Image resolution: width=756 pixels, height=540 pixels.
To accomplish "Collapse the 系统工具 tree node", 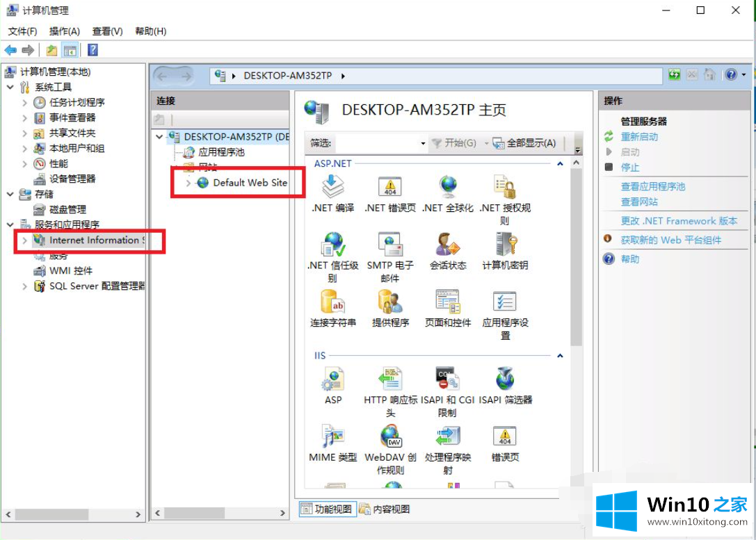I will 10,87.
